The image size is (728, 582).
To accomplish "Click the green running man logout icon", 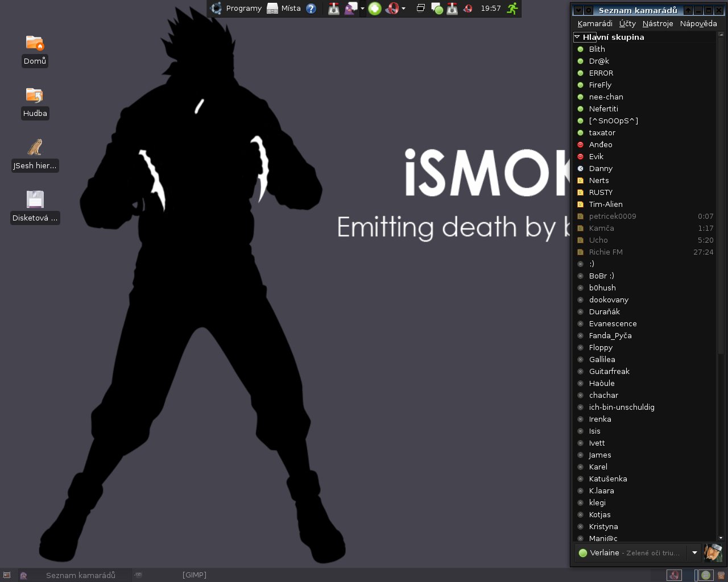I will (512, 9).
